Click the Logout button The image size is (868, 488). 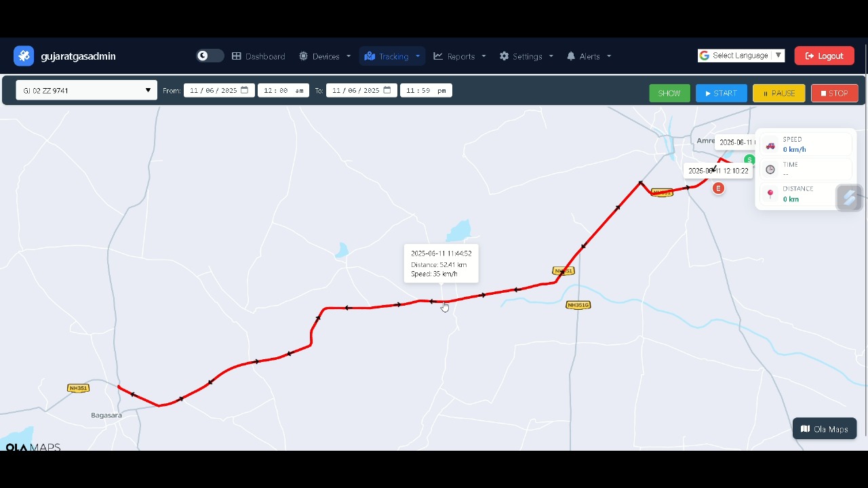pos(824,56)
